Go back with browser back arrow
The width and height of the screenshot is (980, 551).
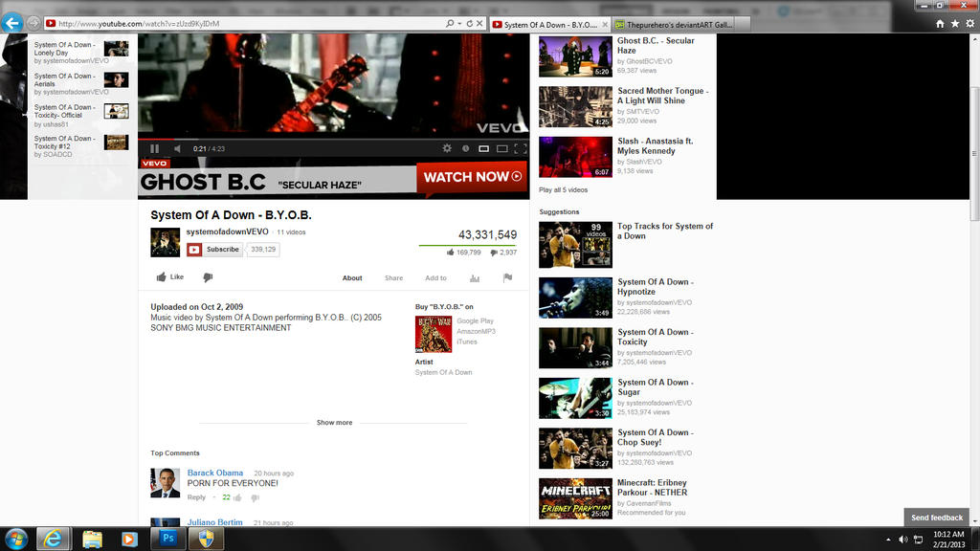(11, 23)
